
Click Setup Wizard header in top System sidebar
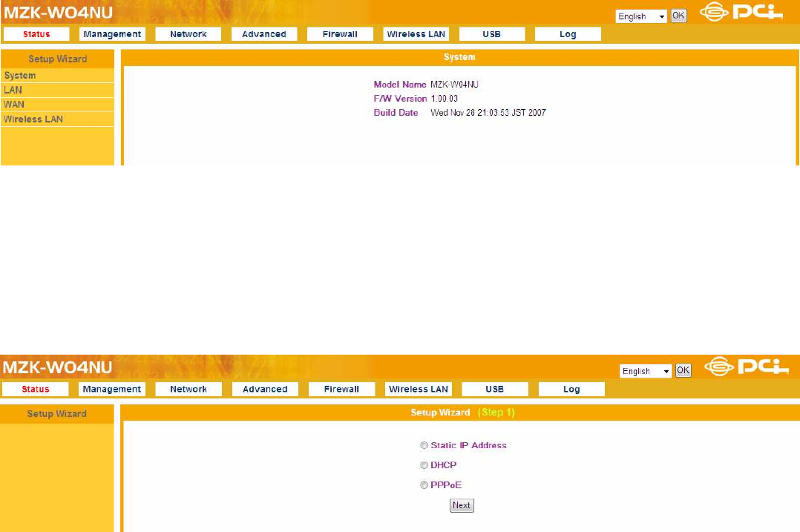pos(58,59)
